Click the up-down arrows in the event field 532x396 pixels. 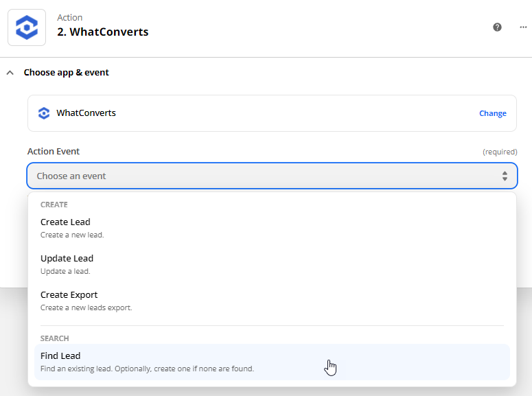tap(505, 176)
